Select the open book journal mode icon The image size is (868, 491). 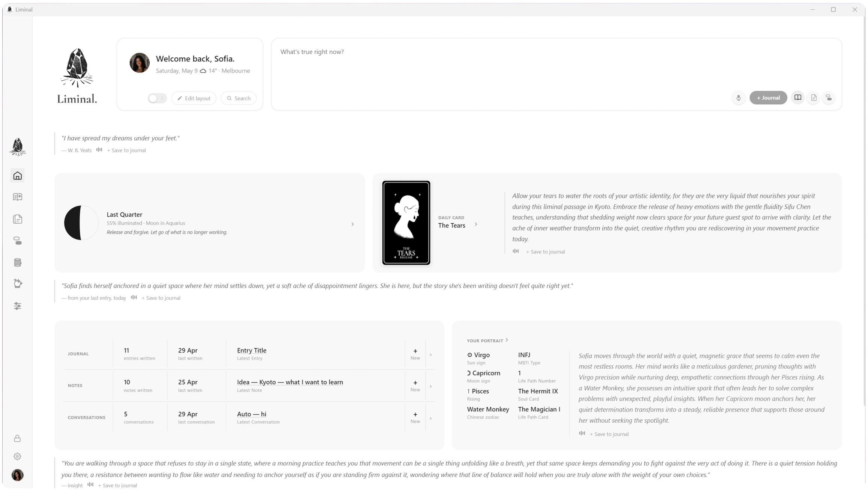798,98
